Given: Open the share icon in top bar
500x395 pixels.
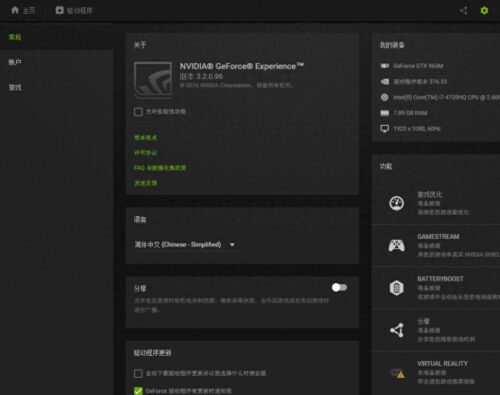Looking at the screenshot, I should tap(464, 11).
